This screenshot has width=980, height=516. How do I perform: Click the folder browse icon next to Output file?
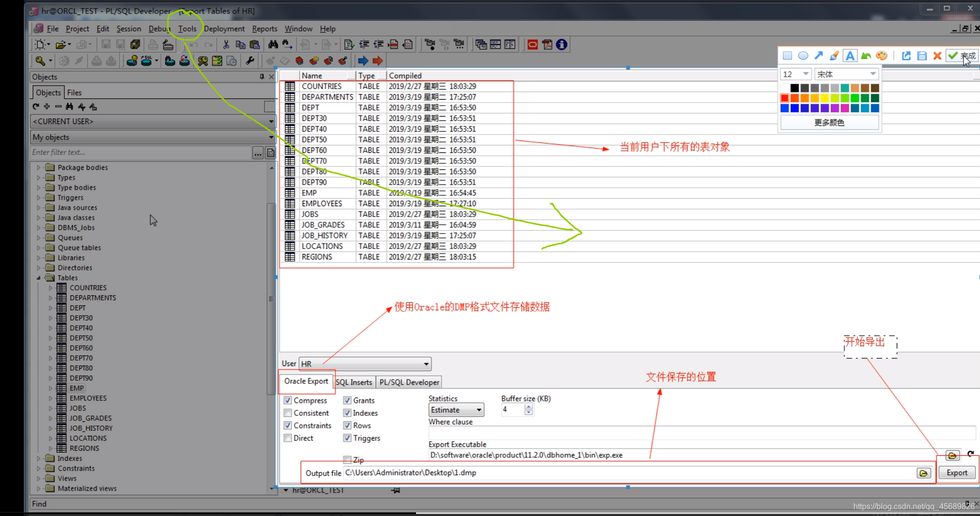tap(924, 473)
